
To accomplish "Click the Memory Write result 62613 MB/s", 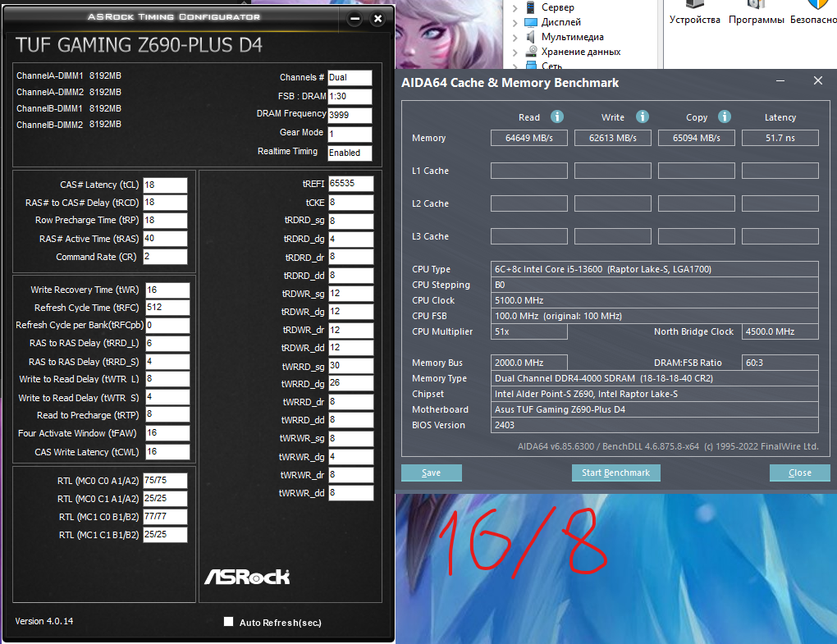I will point(613,138).
